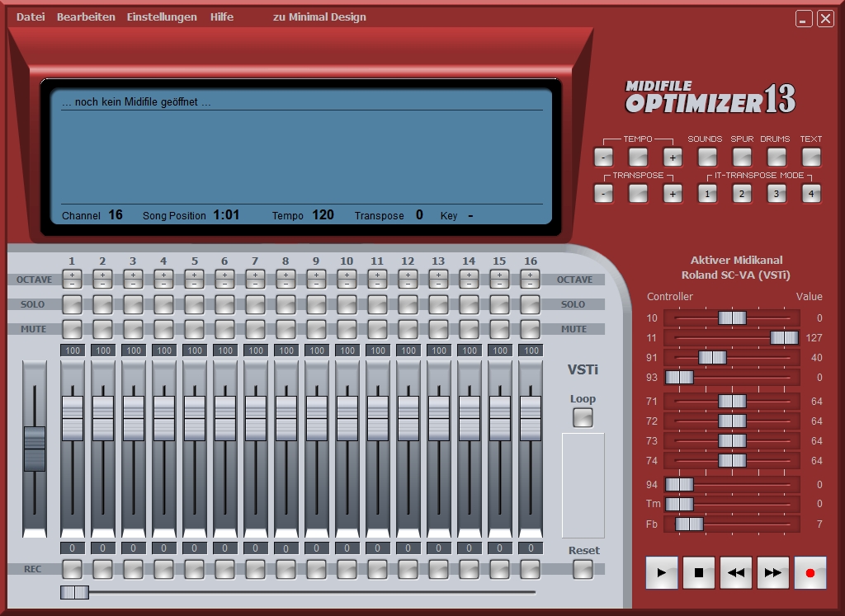Click the Rewind transport icon
The width and height of the screenshot is (845, 616).
(x=735, y=572)
